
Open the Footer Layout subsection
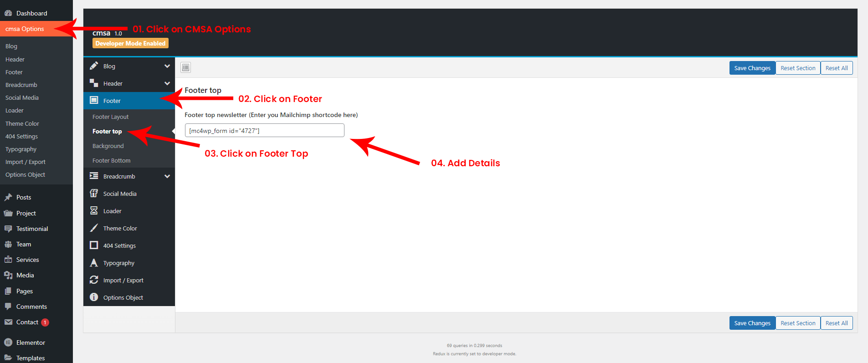point(110,117)
